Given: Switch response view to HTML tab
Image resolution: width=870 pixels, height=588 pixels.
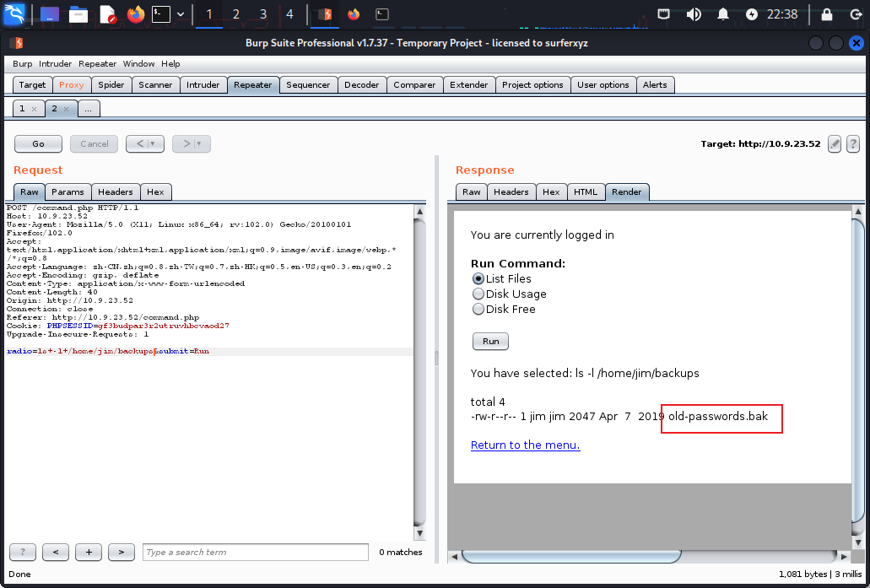Looking at the screenshot, I should (x=586, y=192).
